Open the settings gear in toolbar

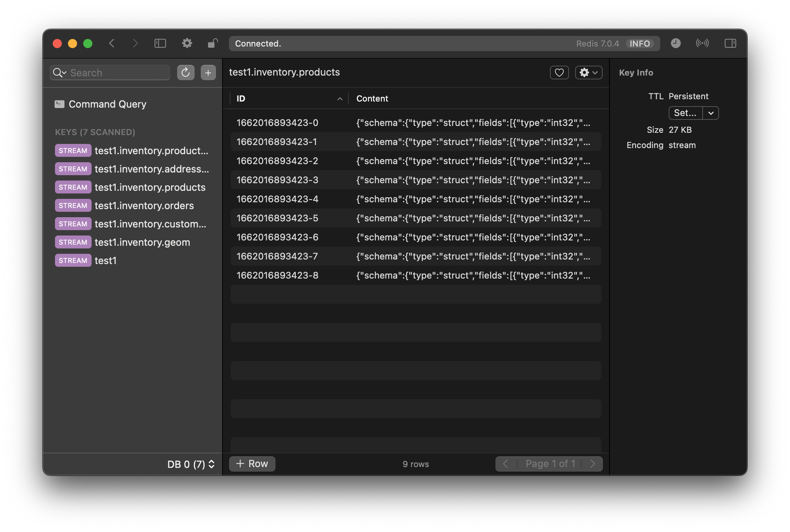tap(187, 43)
